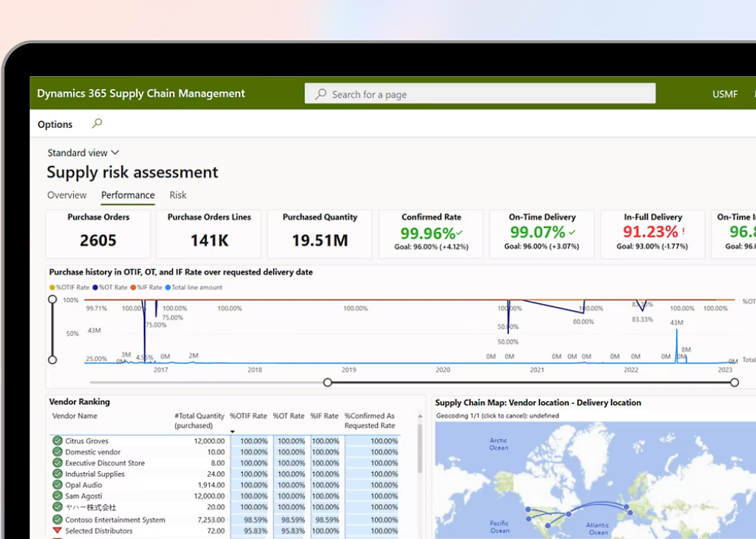The width and height of the screenshot is (756, 539).
Task: Click the Purchased Quantity 19.51M card
Action: coord(320,234)
